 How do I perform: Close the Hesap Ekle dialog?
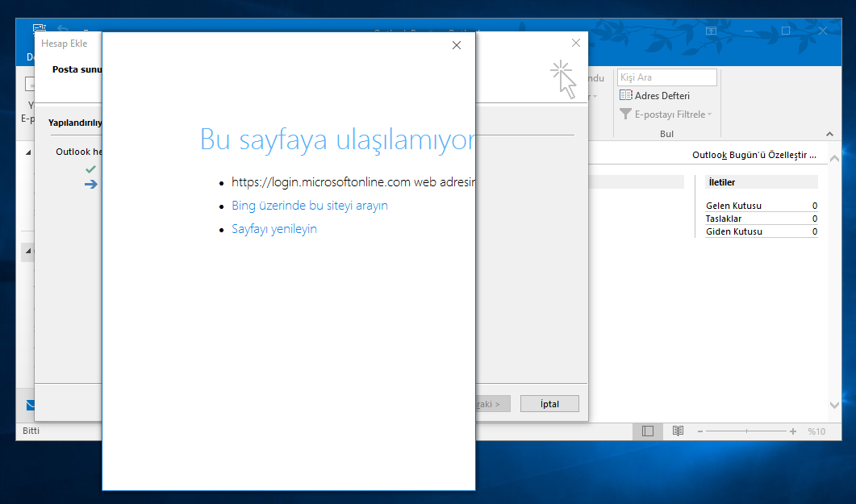tap(575, 43)
